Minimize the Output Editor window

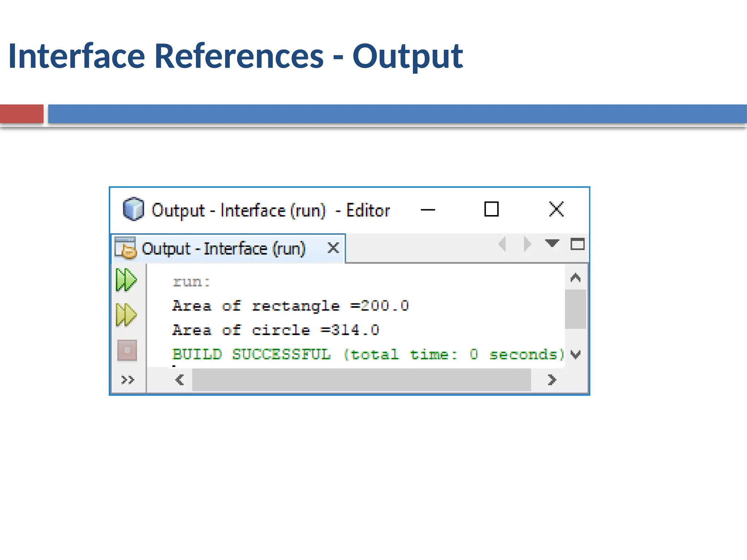pyautogui.click(x=428, y=210)
